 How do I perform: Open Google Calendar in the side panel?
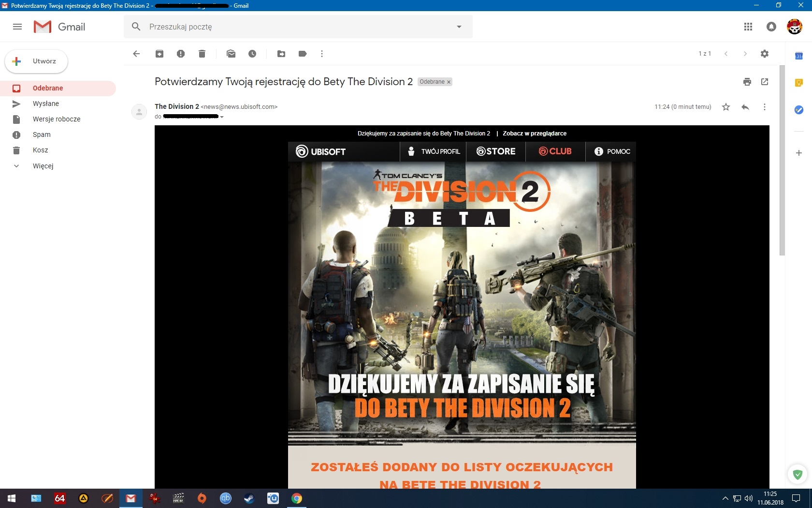[x=799, y=56]
